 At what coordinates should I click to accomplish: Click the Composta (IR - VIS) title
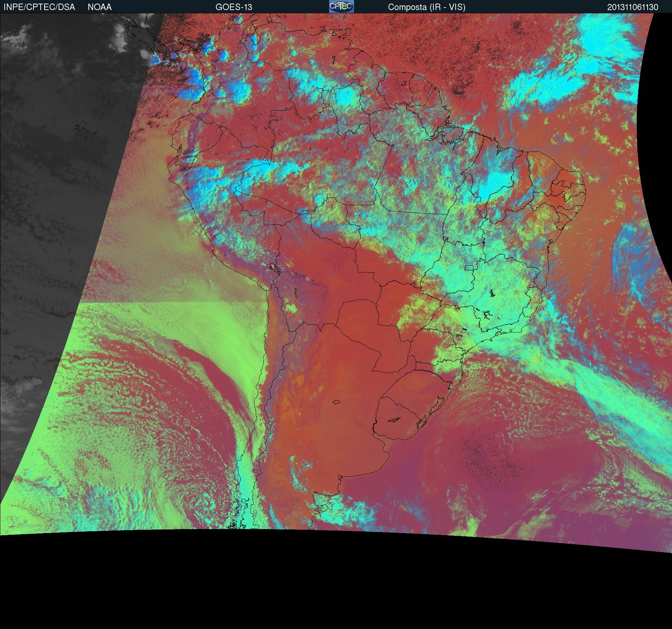(x=427, y=7)
